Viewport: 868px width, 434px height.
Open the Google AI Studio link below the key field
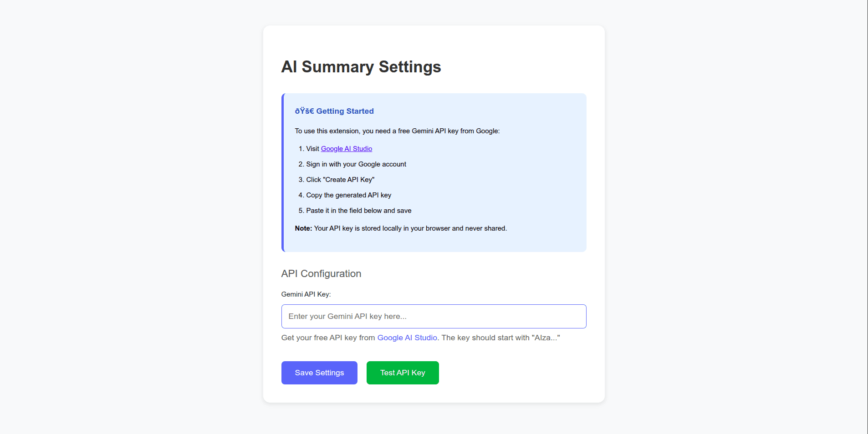[x=407, y=338]
